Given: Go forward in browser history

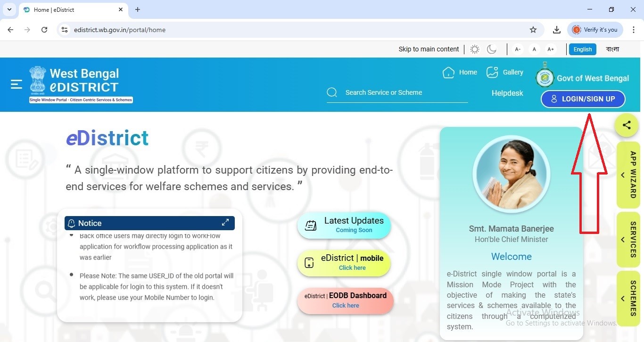Looking at the screenshot, I should click(27, 30).
